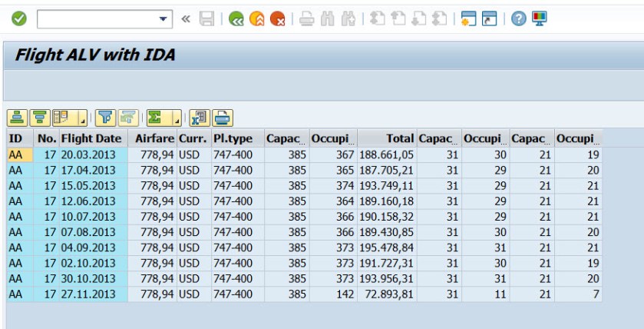Click the red Cancel icon
The image size is (644, 329).
pyautogui.click(x=277, y=19)
